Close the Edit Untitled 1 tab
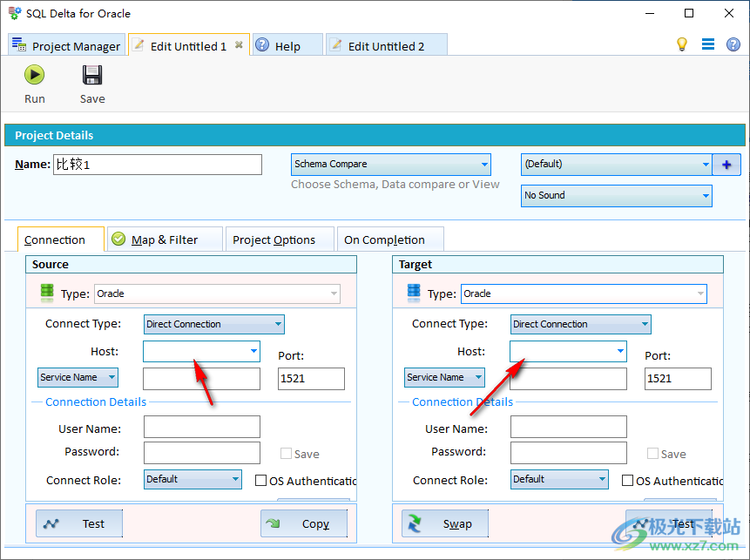Screen dimensions: 750x560 239,45
